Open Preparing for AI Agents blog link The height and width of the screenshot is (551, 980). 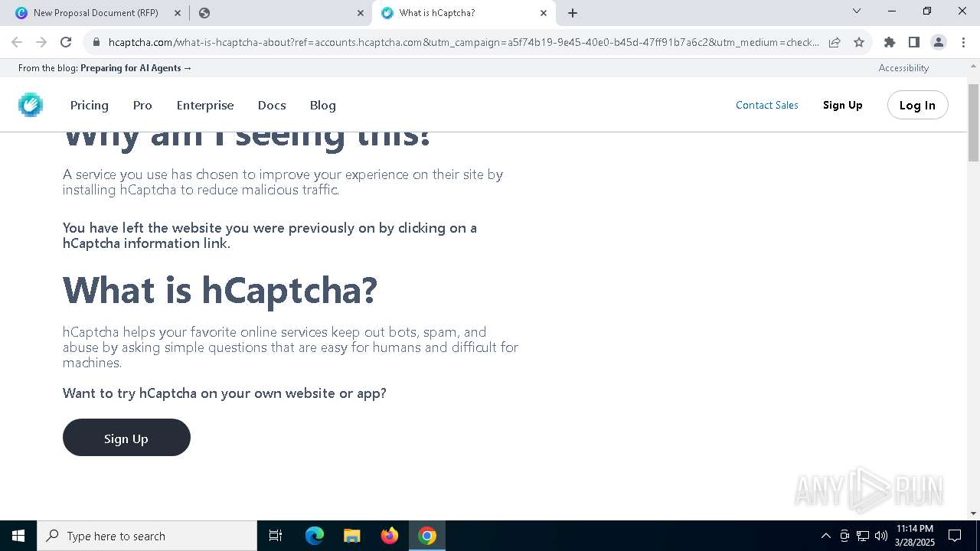coord(136,68)
